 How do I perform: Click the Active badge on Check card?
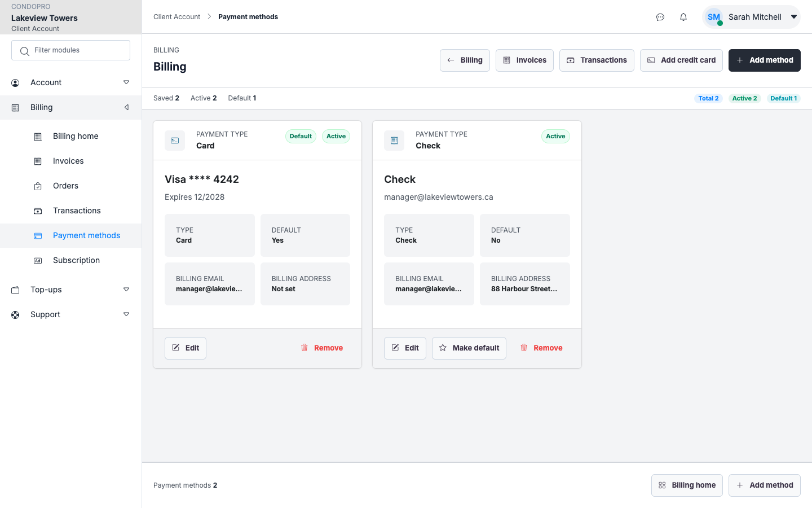tap(555, 136)
